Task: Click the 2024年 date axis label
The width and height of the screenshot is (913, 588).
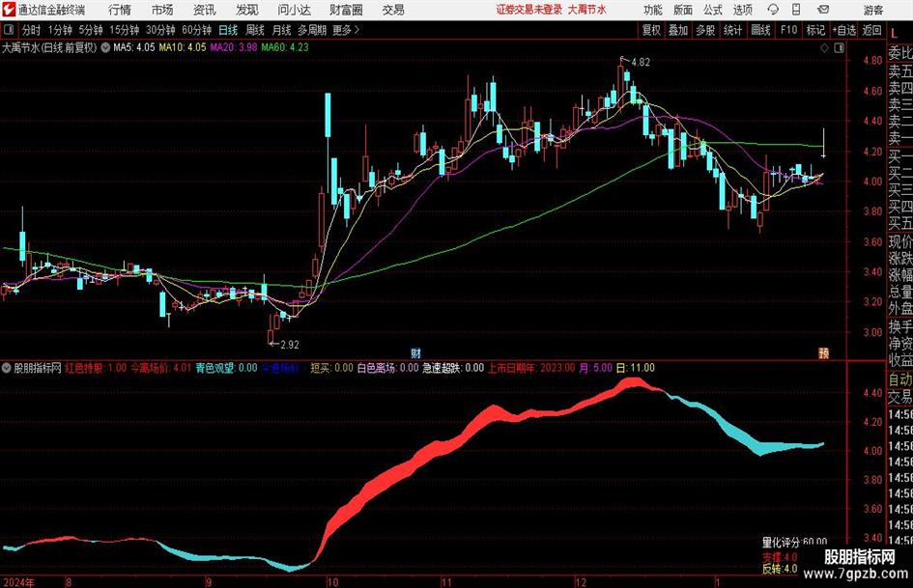Action: 18,582
